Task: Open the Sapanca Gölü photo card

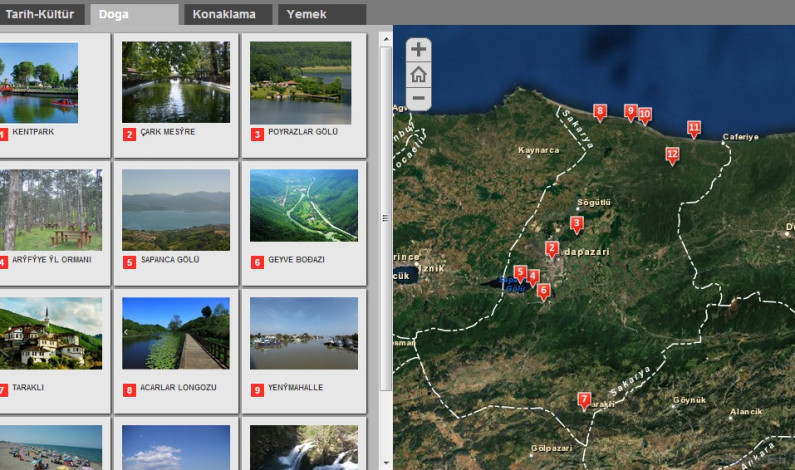Action: pos(176,209)
